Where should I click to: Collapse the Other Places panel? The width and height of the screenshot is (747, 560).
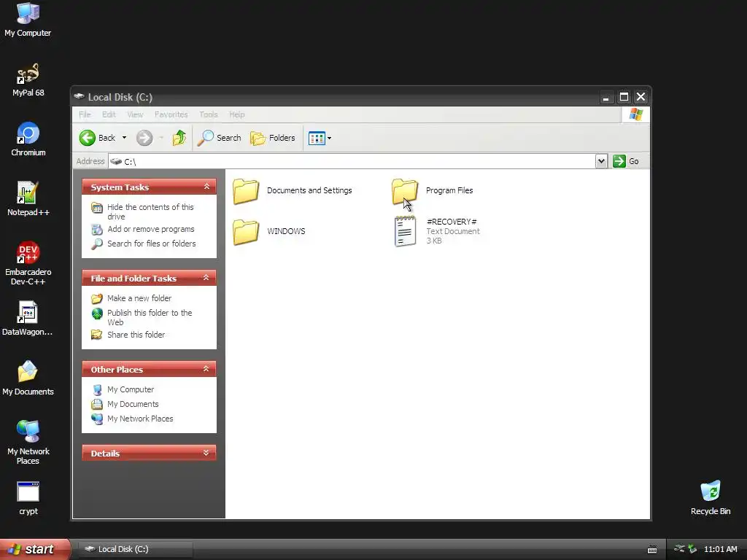(206, 369)
